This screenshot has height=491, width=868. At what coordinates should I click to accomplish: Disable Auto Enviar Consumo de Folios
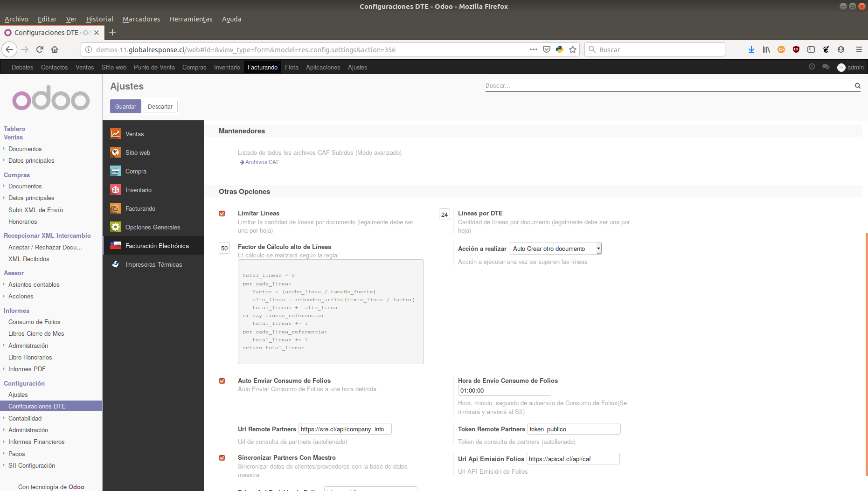[x=222, y=381]
